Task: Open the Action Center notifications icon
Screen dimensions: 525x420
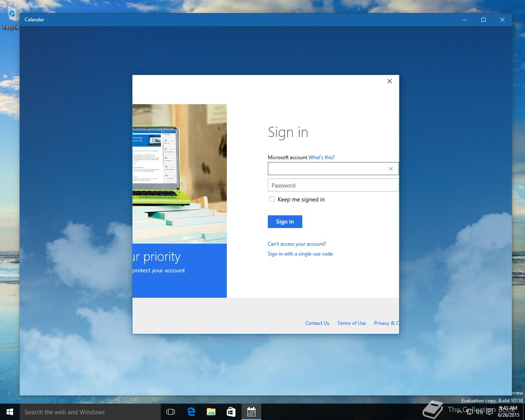Action: (489, 412)
